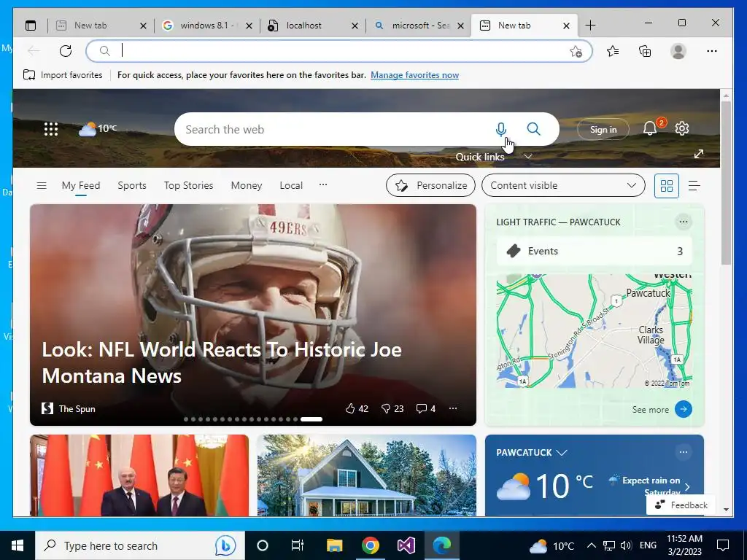Click See more arrow on traffic card

click(683, 409)
